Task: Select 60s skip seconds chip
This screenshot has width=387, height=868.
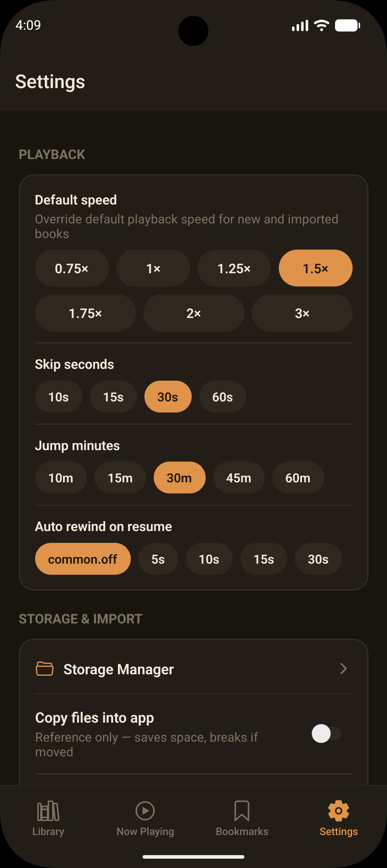Action: coord(223,397)
